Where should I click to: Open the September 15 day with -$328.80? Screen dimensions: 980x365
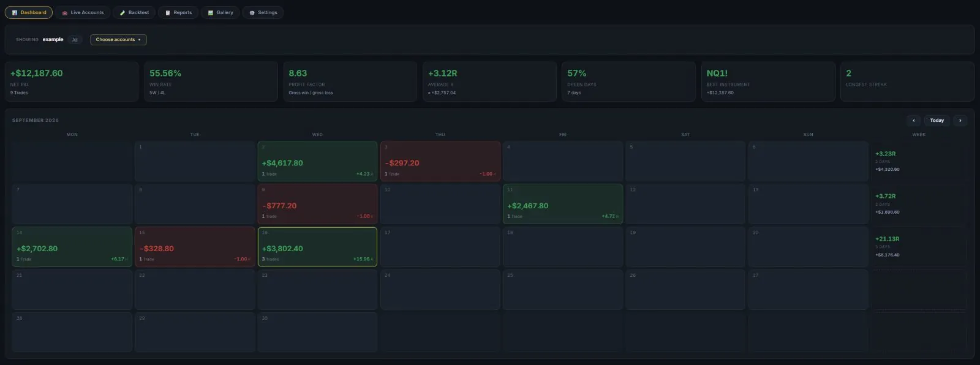pyautogui.click(x=195, y=247)
